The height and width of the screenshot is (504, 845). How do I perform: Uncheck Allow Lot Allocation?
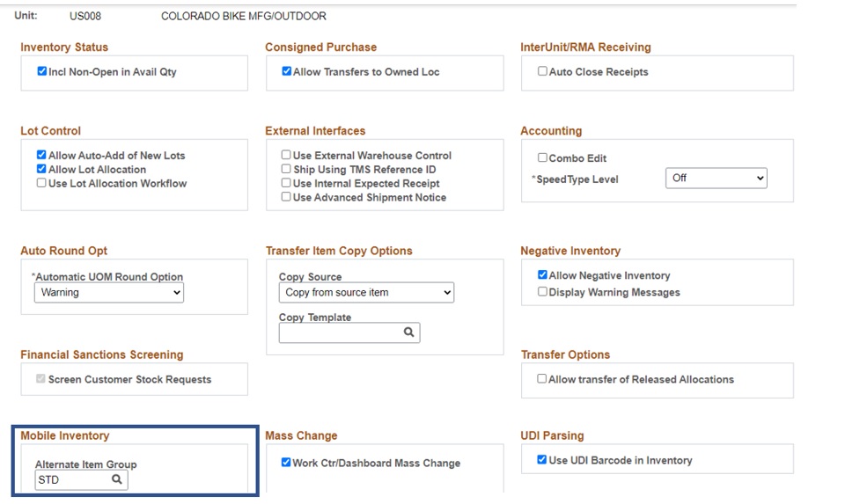point(41,170)
